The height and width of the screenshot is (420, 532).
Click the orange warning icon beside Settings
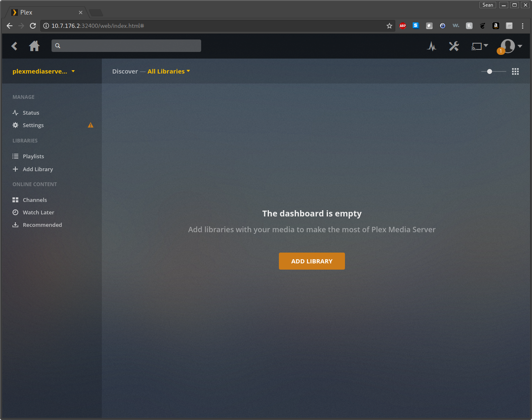[x=91, y=125]
